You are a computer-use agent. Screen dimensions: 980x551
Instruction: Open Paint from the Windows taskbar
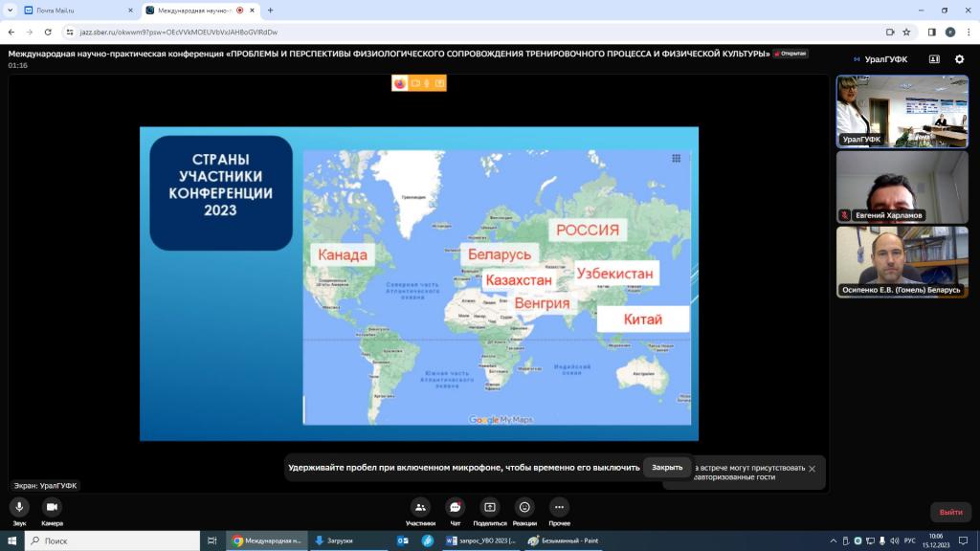[565, 540]
